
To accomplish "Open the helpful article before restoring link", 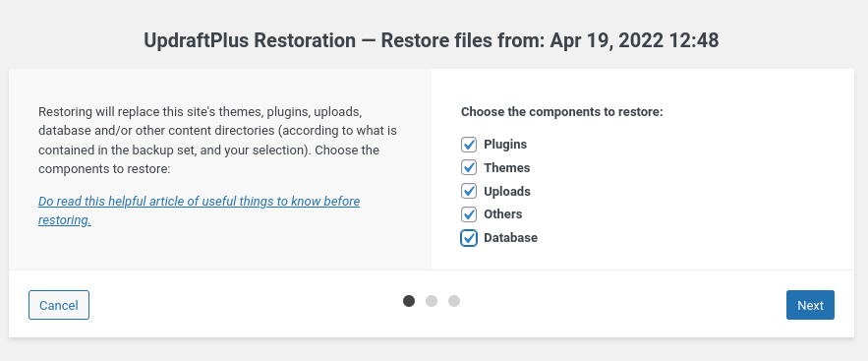I will [199, 211].
